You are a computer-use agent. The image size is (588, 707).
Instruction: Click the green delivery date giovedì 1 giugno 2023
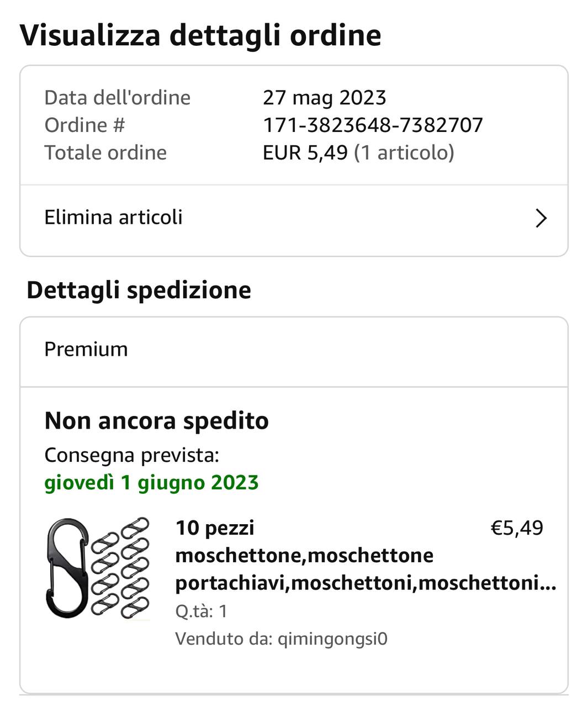151,483
